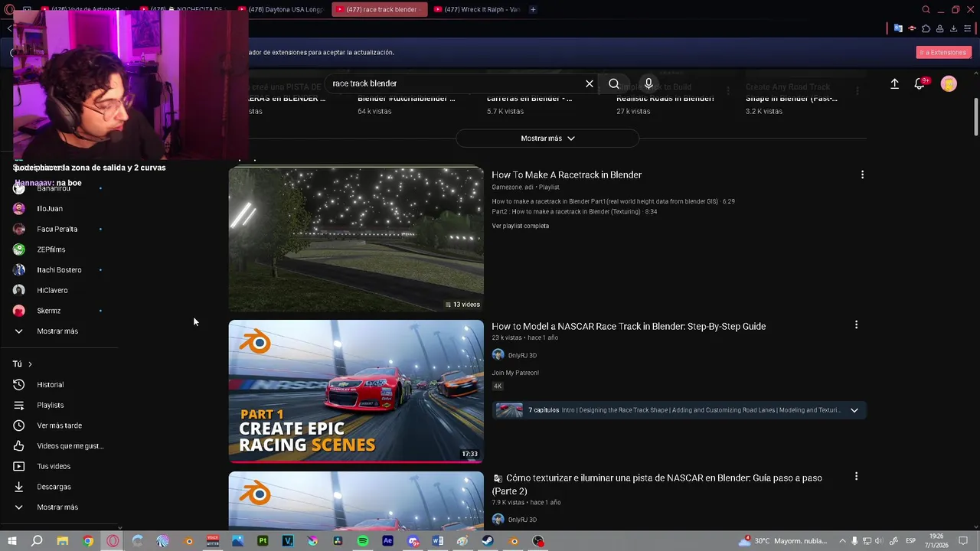
Task: Open Microsoft Word from taskbar
Action: (x=437, y=541)
